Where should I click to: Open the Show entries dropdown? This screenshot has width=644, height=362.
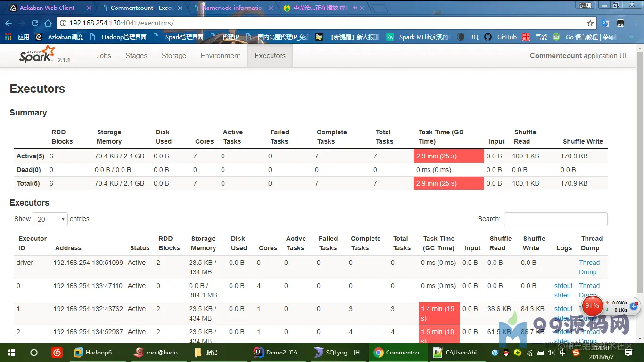[50, 219]
